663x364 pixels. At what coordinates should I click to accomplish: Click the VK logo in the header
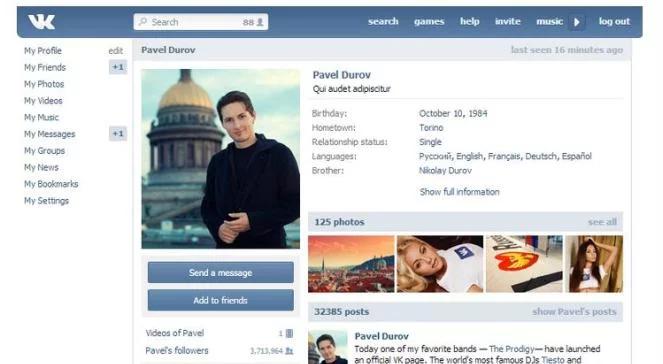tap(41, 22)
